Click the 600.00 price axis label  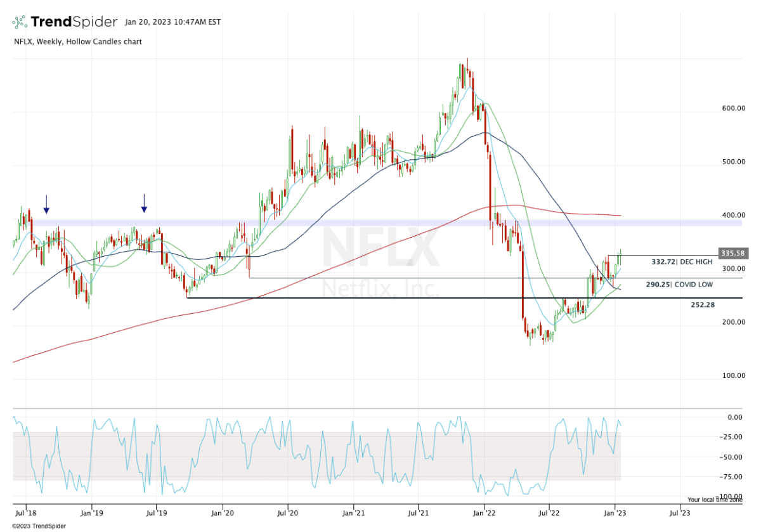click(734, 108)
